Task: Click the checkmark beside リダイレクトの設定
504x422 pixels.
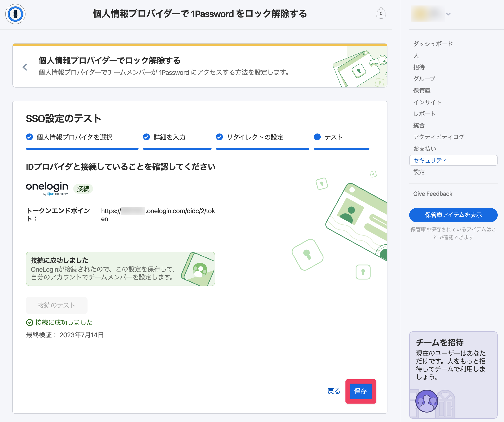Action: click(219, 137)
